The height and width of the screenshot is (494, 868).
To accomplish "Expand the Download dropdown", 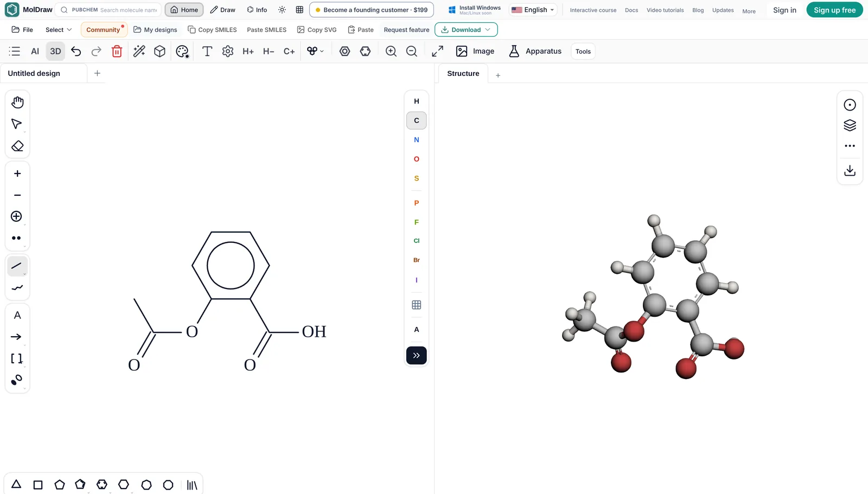I will 466,30.
